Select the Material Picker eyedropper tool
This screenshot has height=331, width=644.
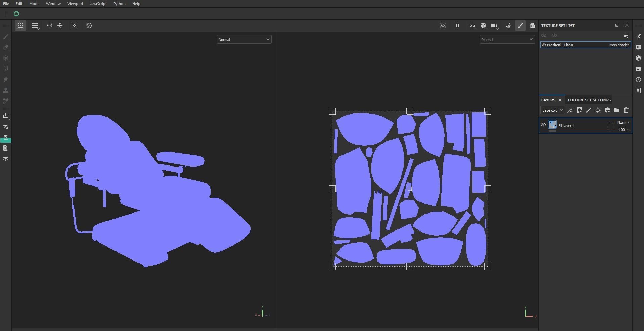tap(6, 101)
